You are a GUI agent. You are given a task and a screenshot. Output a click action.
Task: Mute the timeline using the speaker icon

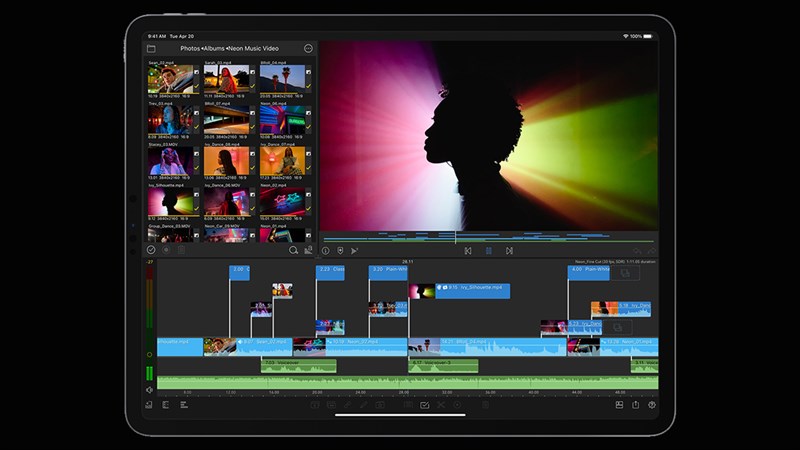(150, 389)
